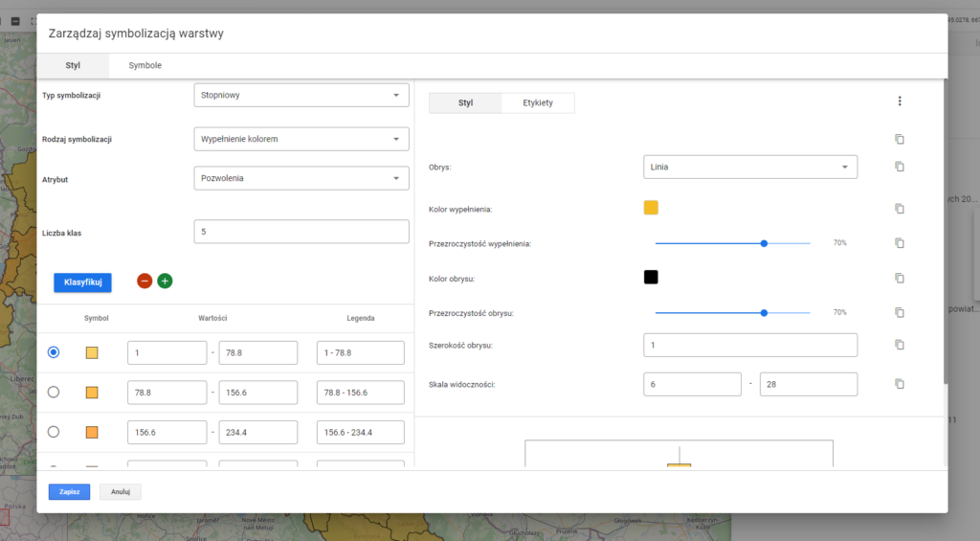Switch to the Symbole tab
980x541 pixels.
pyautogui.click(x=145, y=65)
